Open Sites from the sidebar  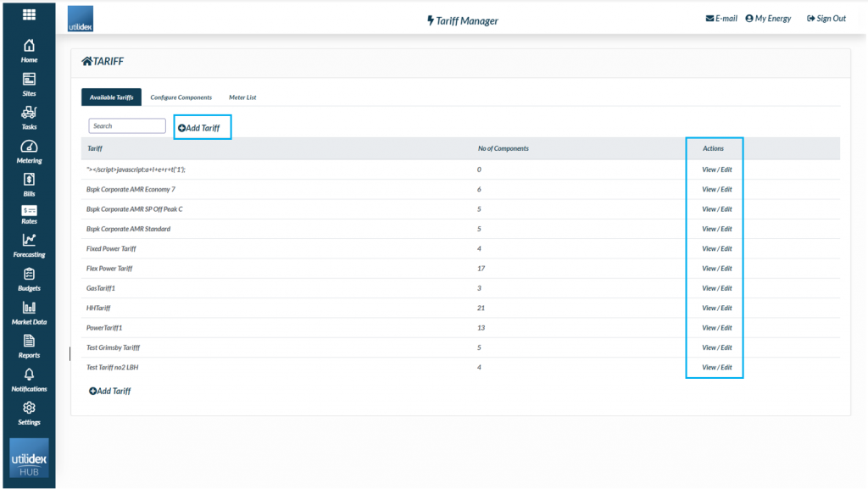[29, 84]
